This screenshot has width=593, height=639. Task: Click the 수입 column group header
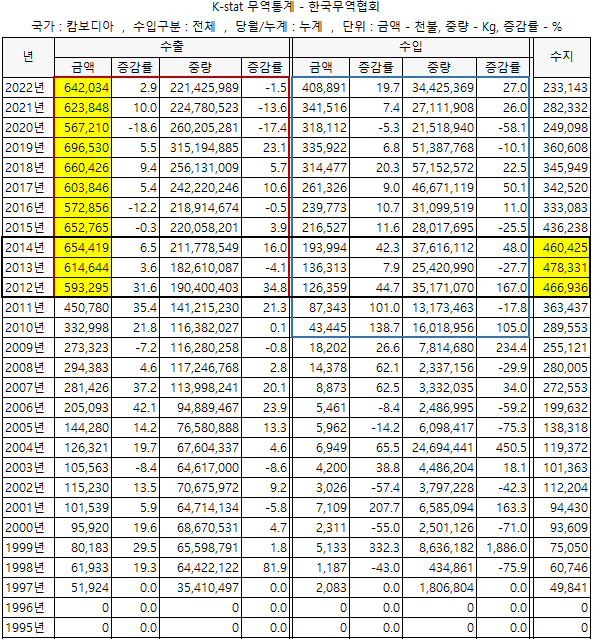[411, 47]
